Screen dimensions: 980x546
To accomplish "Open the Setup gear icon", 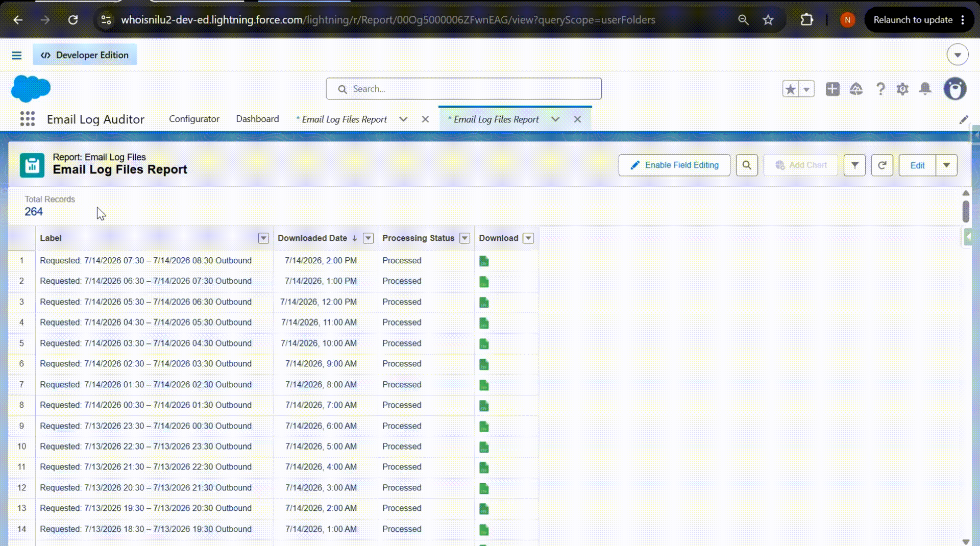I will coord(902,89).
